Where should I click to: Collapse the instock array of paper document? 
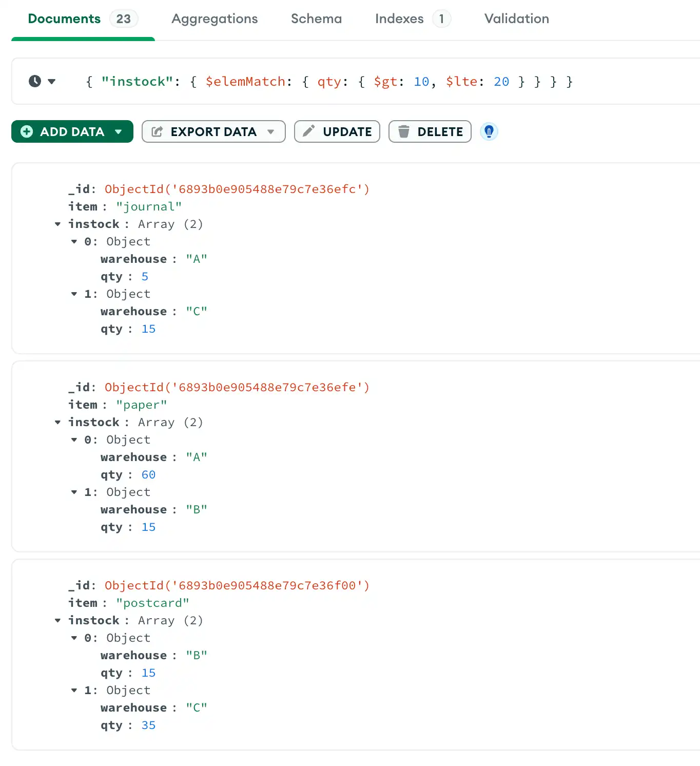(x=57, y=422)
